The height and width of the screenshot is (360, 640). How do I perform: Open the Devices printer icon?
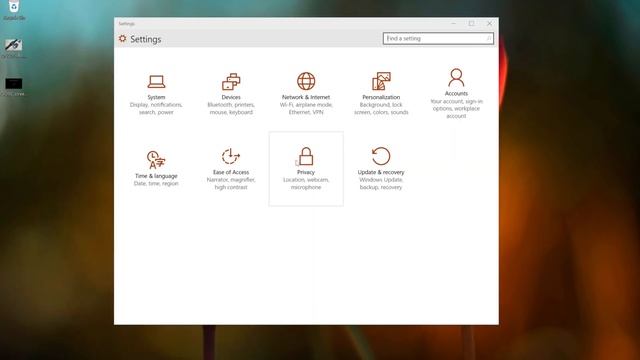tap(231, 82)
